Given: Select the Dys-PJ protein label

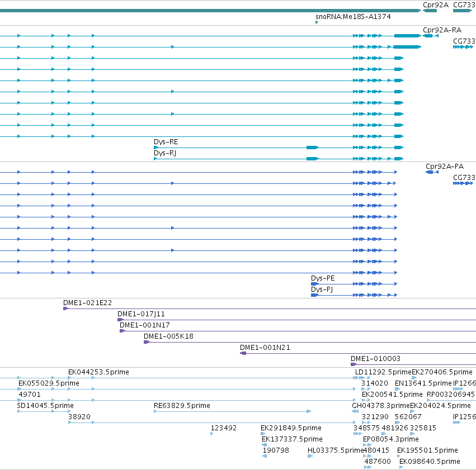Looking at the screenshot, I should tap(322, 289).
